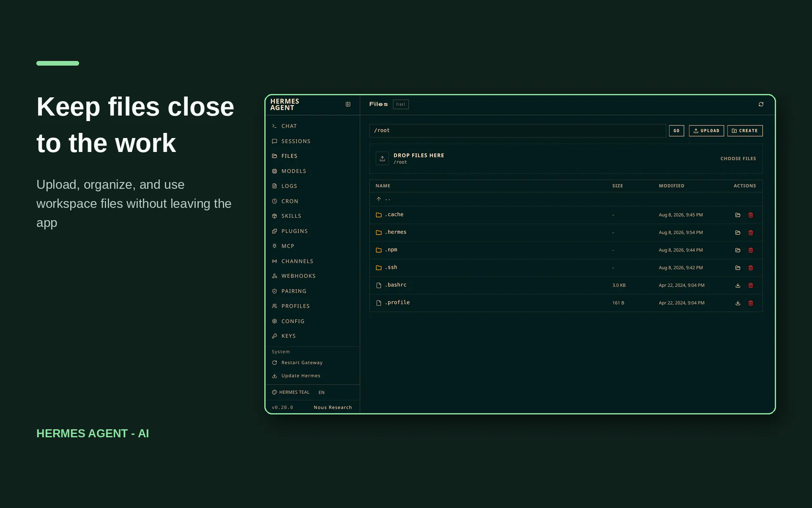Click the .cache folder name
812x508 pixels.
394,215
